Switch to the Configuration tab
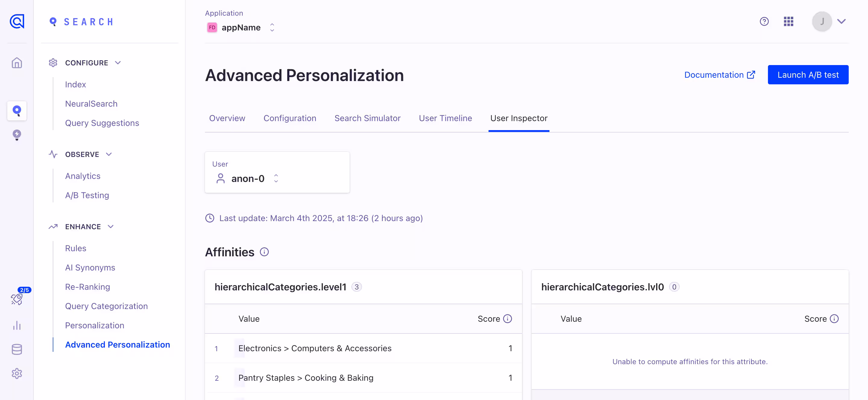Screen dimensions: 868x400 290,118
